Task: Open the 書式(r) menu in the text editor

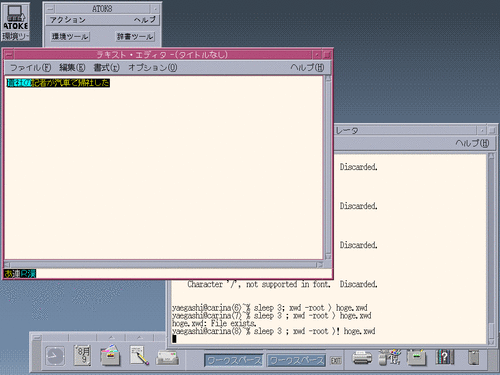Action: (x=106, y=68)
